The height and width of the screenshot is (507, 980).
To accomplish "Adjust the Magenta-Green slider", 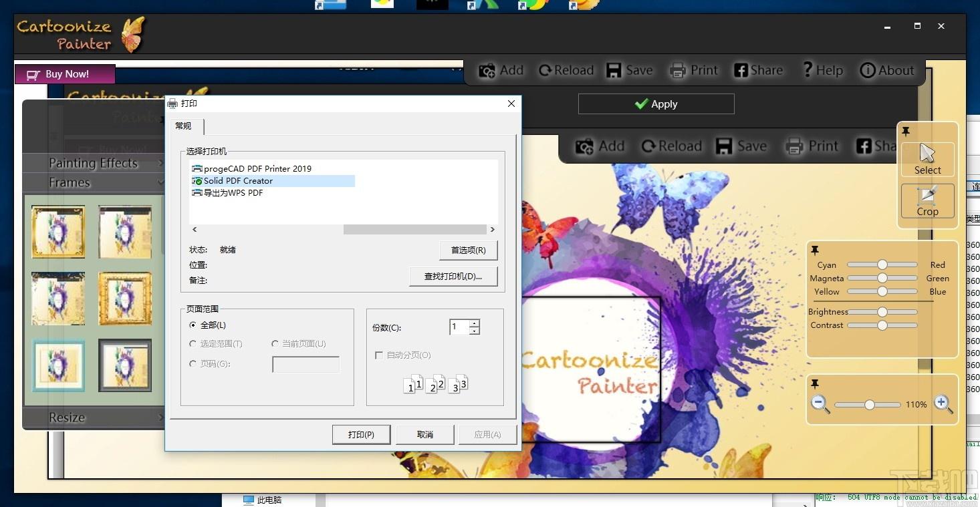I will click(x=882, y=279).
